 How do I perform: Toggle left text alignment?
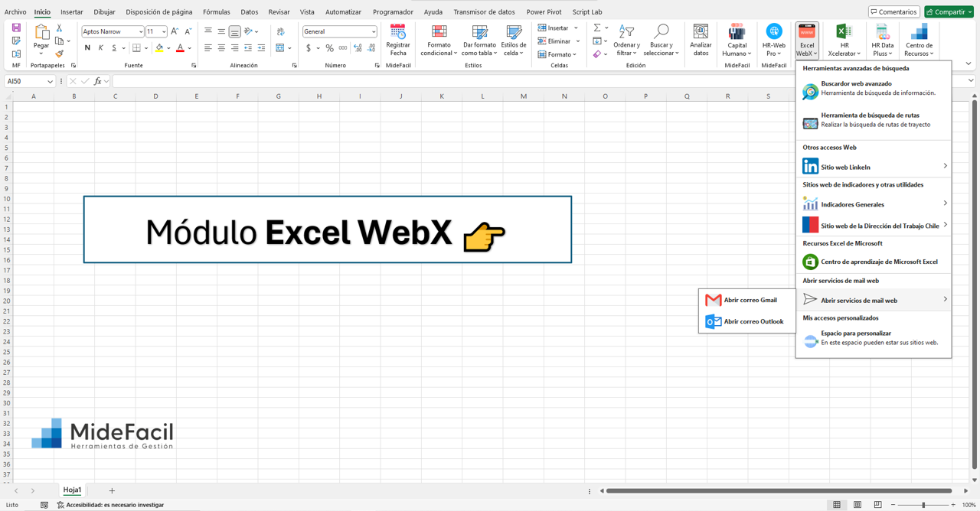(208, 47)
